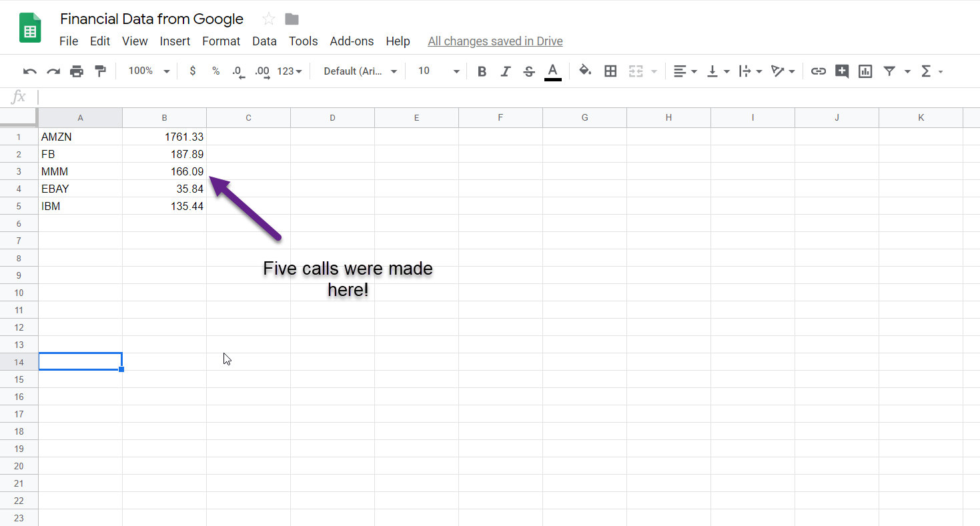The width and height of the screenshot is (980, 526).
Task: Select the Paint format tool
Action: [x=101, y=71]
